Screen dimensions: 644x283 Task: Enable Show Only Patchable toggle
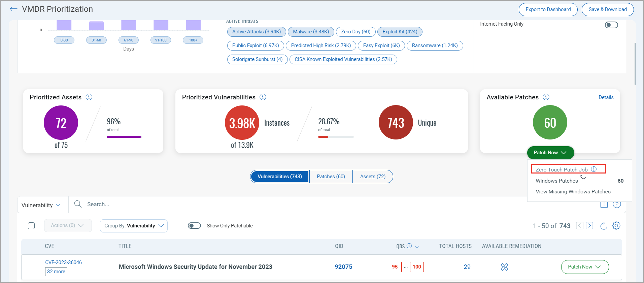point(194,226)
